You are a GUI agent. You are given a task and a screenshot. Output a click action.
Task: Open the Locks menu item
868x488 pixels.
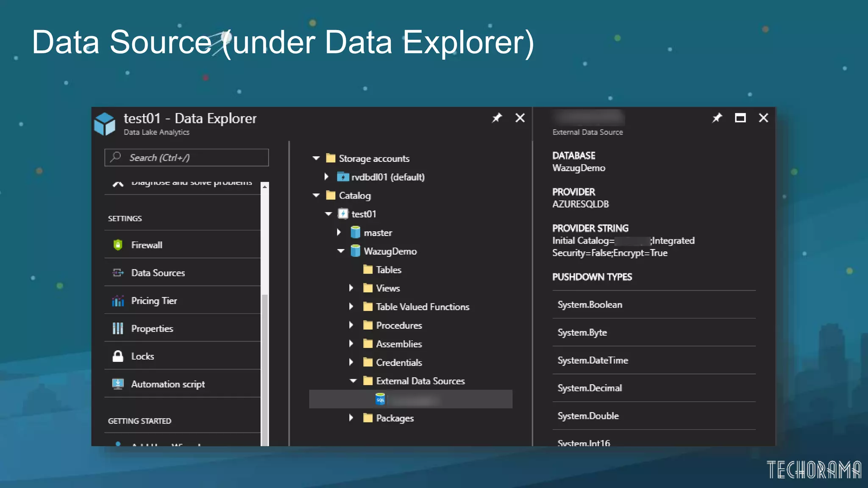point(182,356)
